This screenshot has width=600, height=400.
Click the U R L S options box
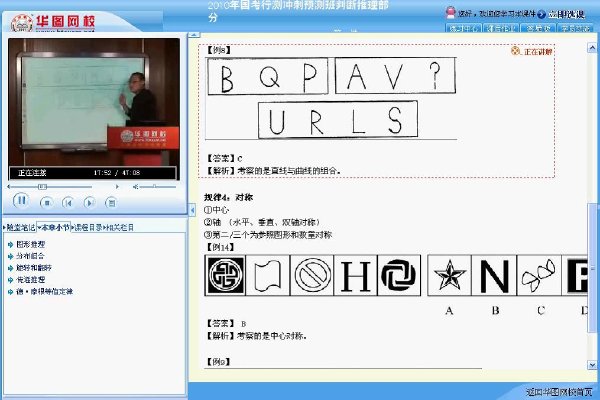(338, 119)
